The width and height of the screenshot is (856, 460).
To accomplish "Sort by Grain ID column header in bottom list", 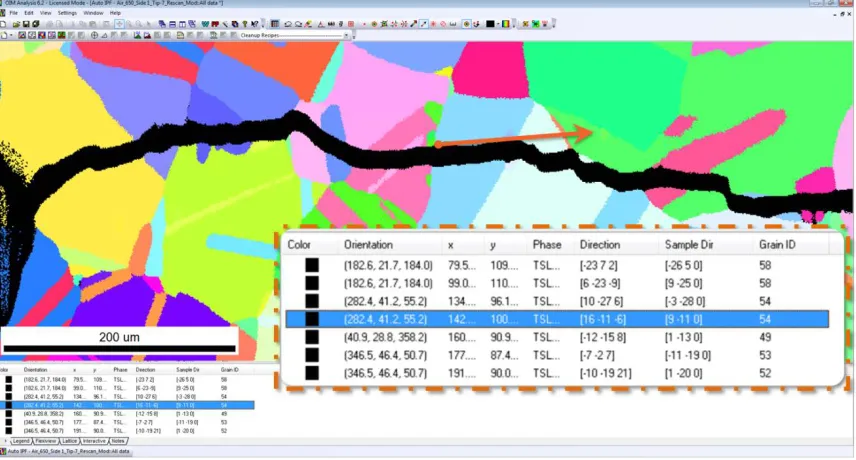I will [x=229, y=370].
